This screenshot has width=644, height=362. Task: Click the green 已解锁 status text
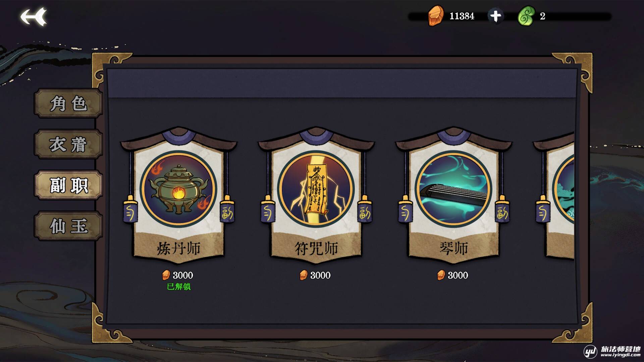(x=179, y=287)
